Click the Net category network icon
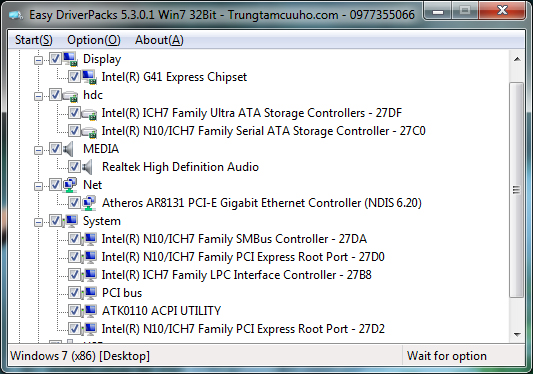This screenshot has height=374, width=533. click(70, 185)
